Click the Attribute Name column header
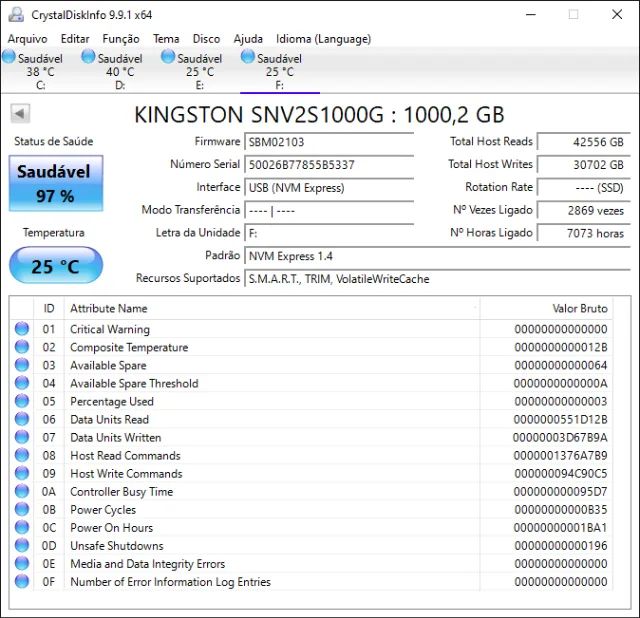Image resolution: width=640 pixels, height=618 pixels. click(x=272, y=309)
